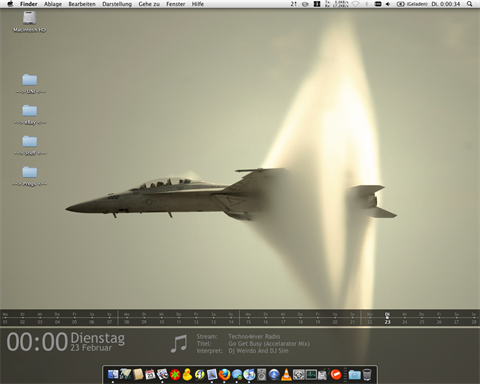
Task: Open the Gehe zu menu
Action: pyautogui.click(x=149, y=4)
